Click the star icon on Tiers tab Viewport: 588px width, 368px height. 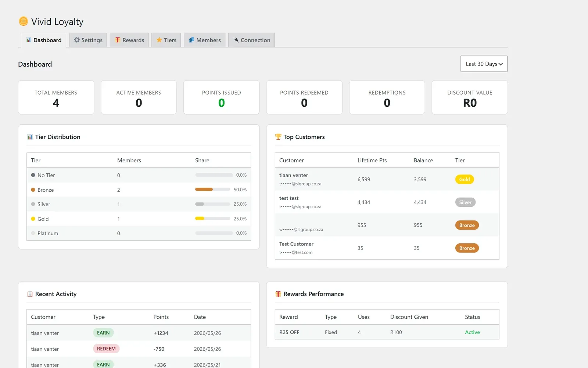coord(159,40)
